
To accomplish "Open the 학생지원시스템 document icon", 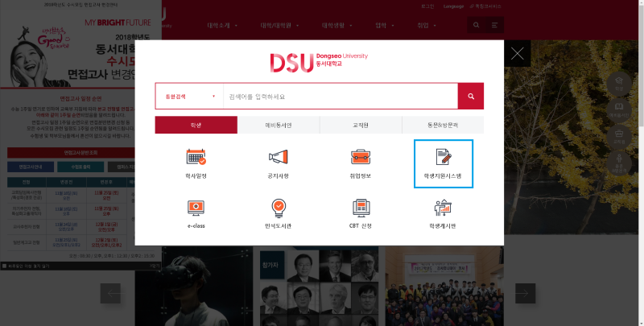I will click(x=444, y=157).
